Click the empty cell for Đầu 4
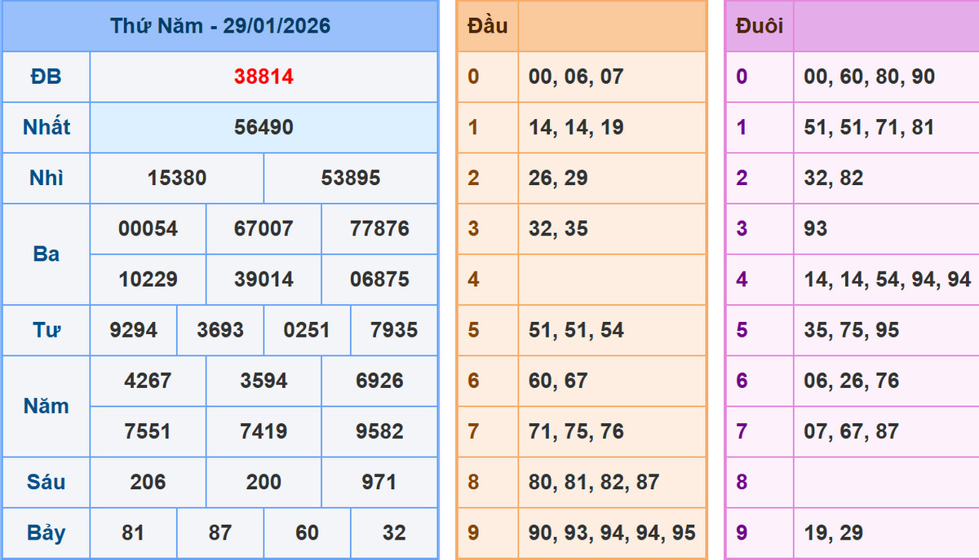The image size is (979, 560). 612,280
